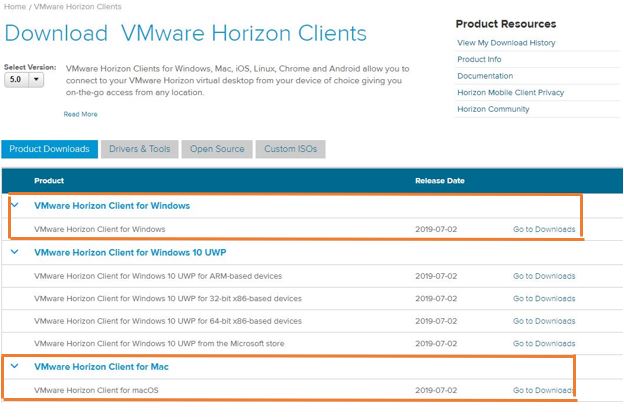Click the Download VMware Horizon Clients page title

[x=185, y=33]
